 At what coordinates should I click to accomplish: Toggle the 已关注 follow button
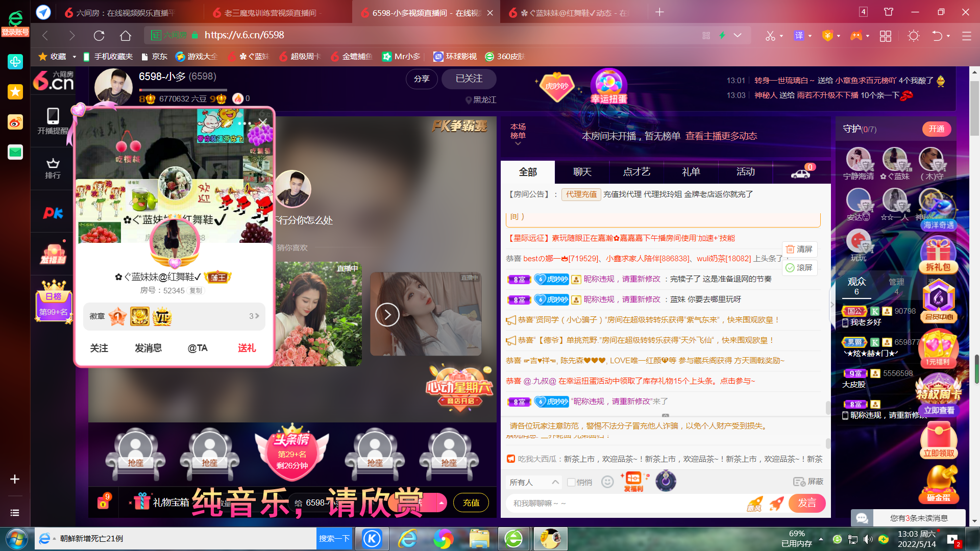tap(469, 79)
